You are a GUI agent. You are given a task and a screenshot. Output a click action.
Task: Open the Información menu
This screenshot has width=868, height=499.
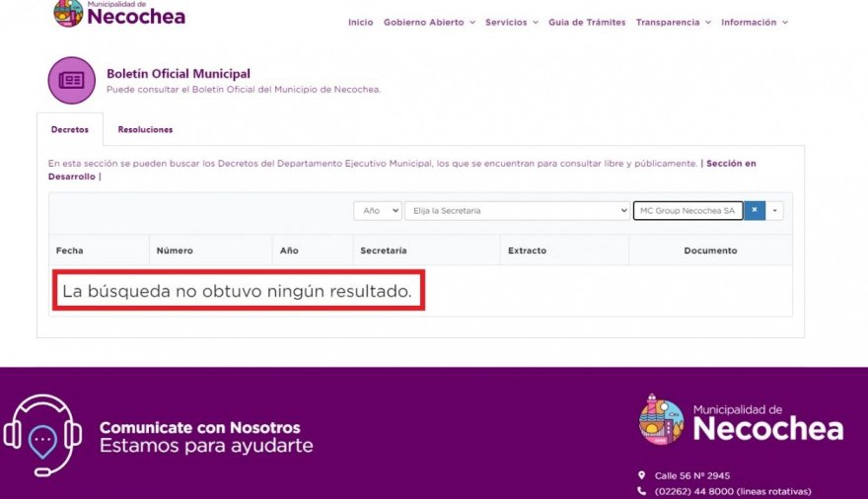(755, 23)
